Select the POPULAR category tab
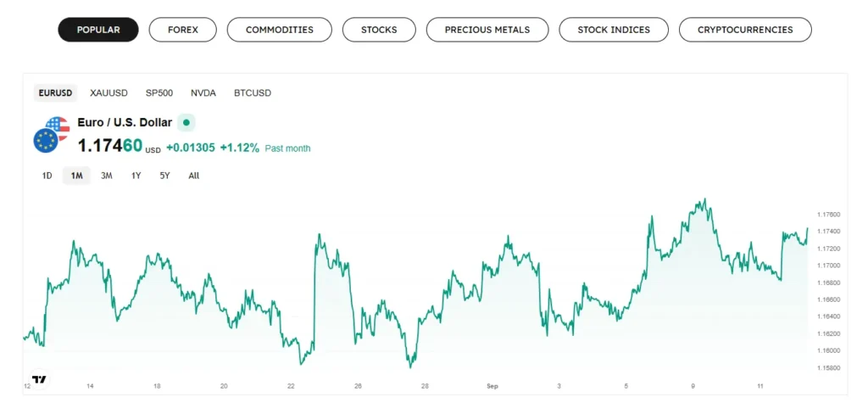This screenshot has width=868, height=414. 98,30
